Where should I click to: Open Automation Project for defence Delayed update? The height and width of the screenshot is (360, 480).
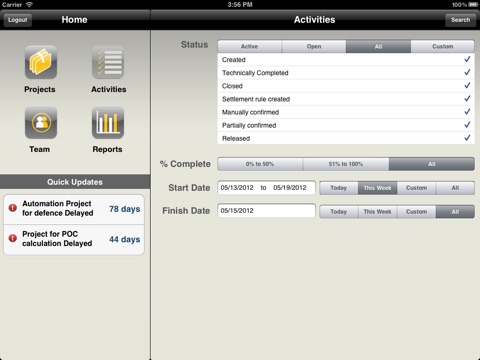coord(74,209)
